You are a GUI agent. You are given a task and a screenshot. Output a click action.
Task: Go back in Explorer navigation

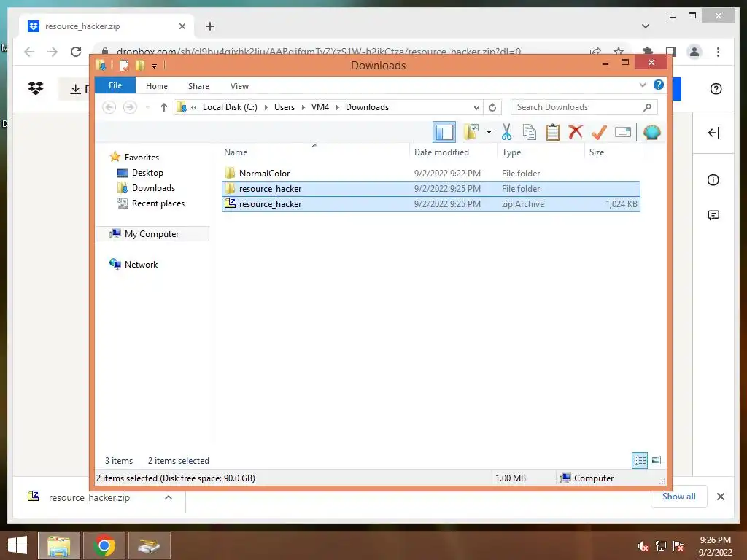(109, 107)
